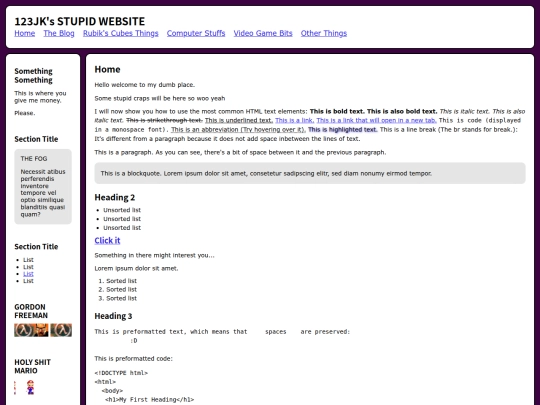Screen dimensions: 540x405
Task: Click the monospace 'This is code' text
Action: [x=460, y=120]
